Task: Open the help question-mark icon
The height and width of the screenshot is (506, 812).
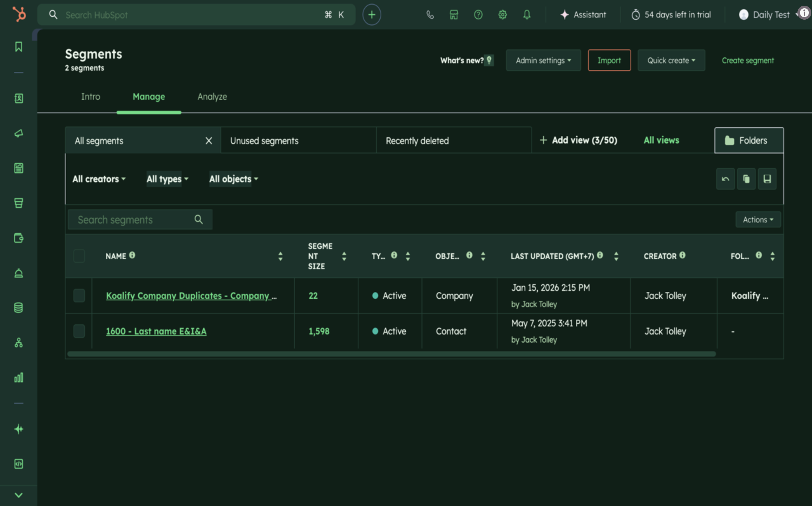Action: (x=478, y=14)
